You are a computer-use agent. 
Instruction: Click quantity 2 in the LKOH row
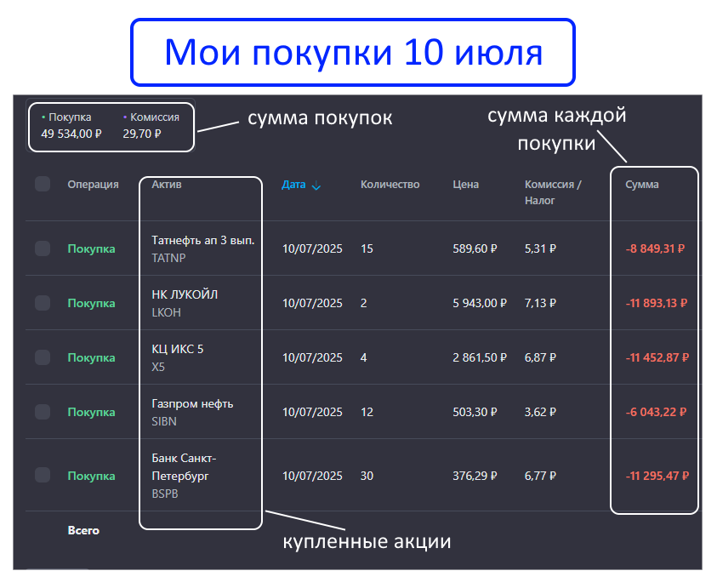coord(363,303)
